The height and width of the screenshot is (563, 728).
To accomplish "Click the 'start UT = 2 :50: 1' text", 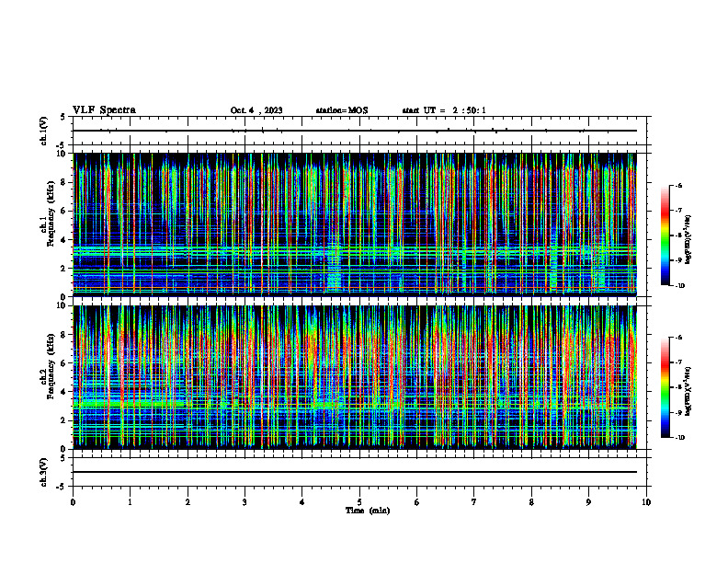I will click(444, 110).
